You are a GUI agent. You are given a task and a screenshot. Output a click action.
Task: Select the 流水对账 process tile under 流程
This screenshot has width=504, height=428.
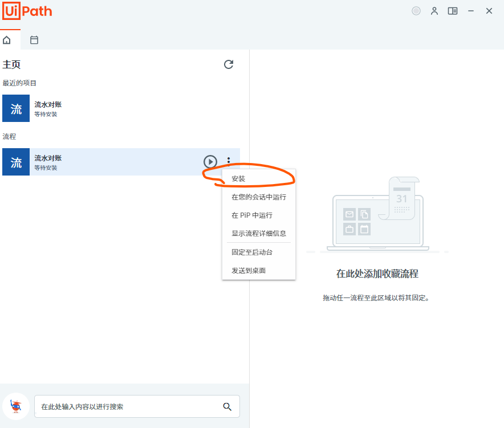86,162
